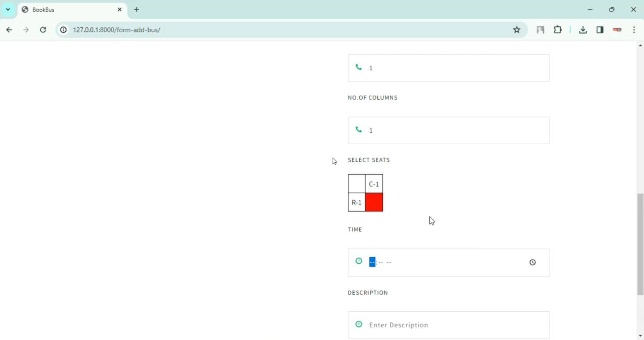Click the page vertical scrollbar thumb
Screen dimensions: 644x340
(x=640, y=244)
